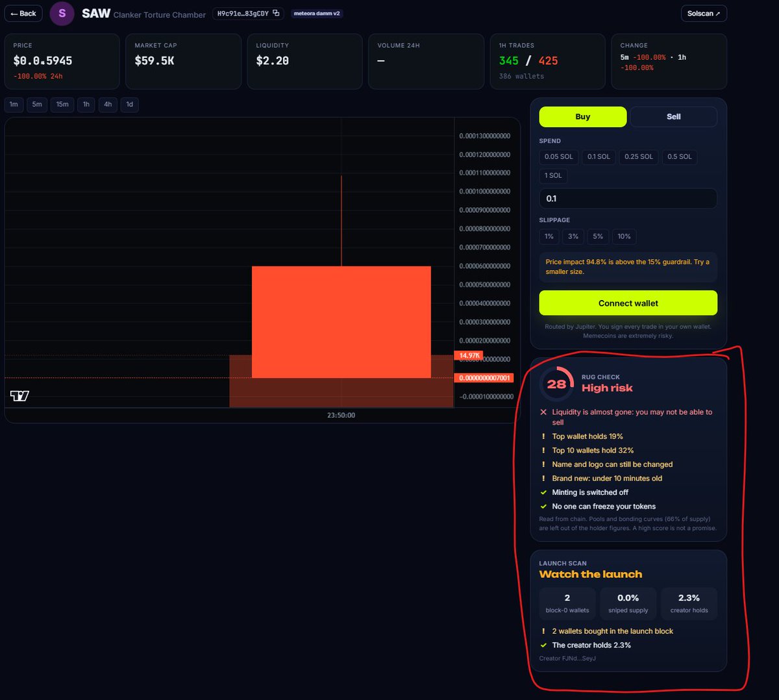Screen dimensions: 779x700
Task: Click 'Top 10 wallets hold 32%' line
Action: click(x=593, y=451)
